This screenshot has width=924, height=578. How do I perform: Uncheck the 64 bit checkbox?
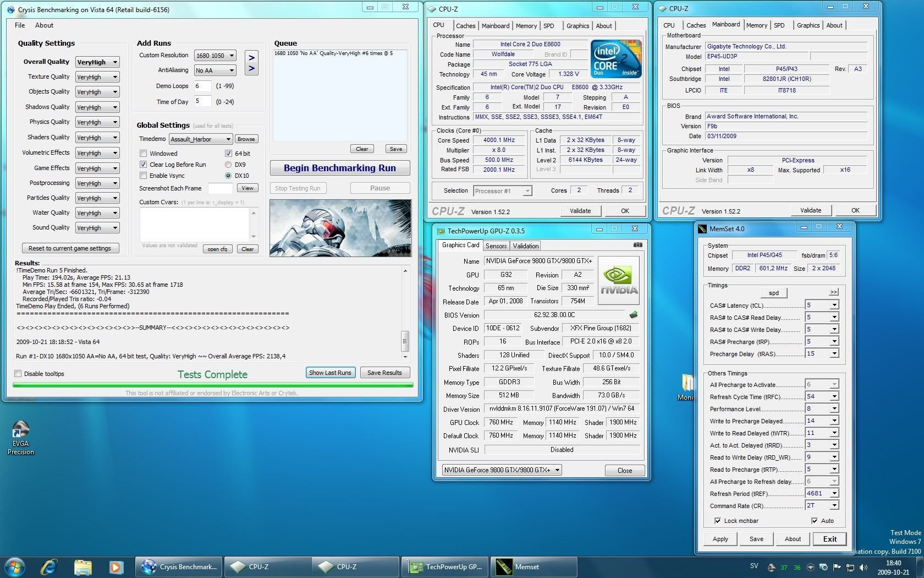coord(228,154)
